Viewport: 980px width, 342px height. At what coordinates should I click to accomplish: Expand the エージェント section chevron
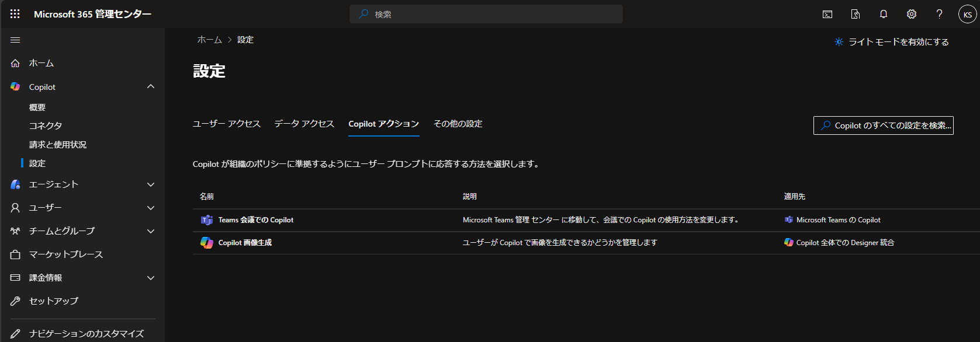pos(151,184)
